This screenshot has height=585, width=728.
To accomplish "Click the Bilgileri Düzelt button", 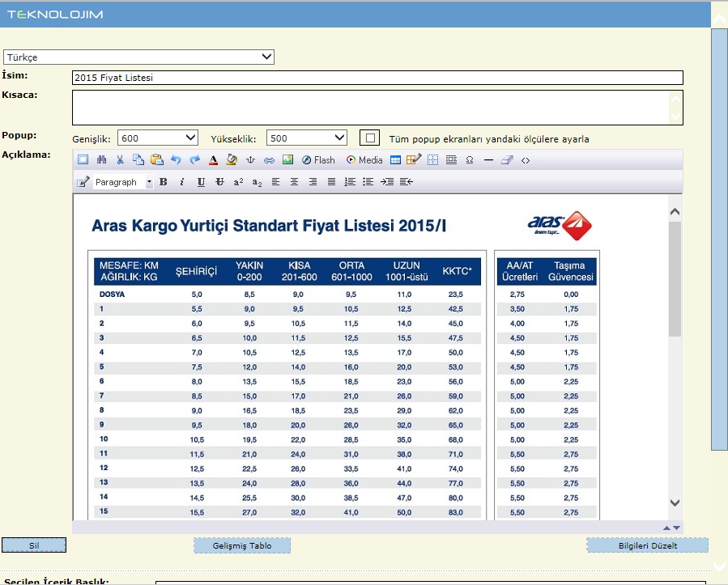I will pyautogui.click(x=648, y=545).
